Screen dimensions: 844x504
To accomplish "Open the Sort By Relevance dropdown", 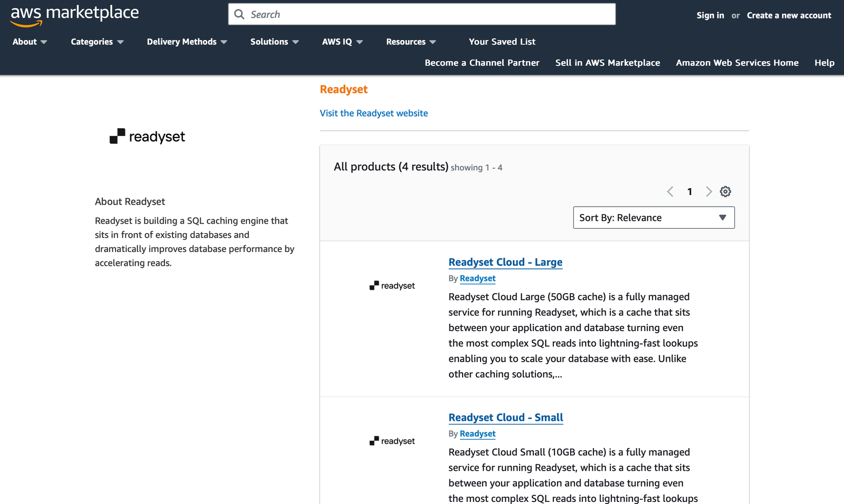I will point(654,217).
